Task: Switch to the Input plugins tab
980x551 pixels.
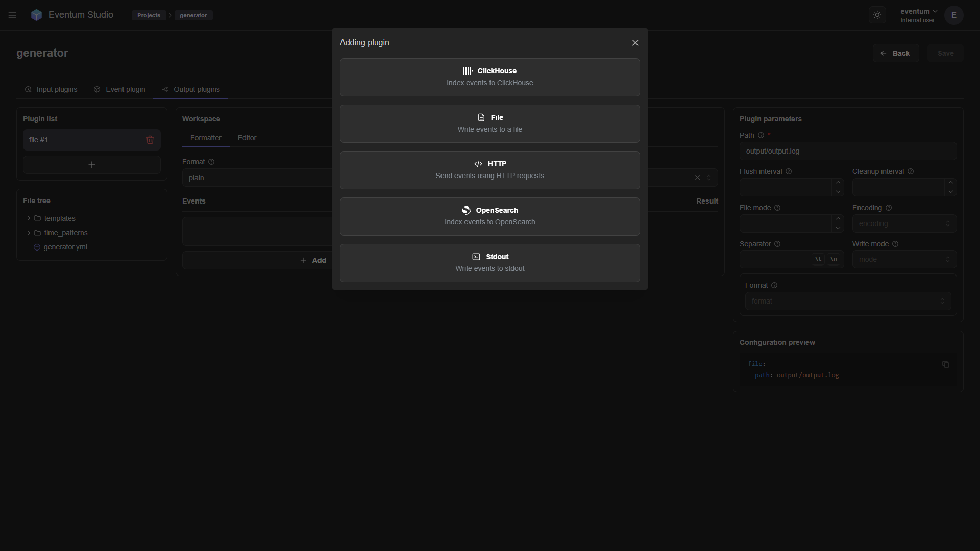Action: 51,89
